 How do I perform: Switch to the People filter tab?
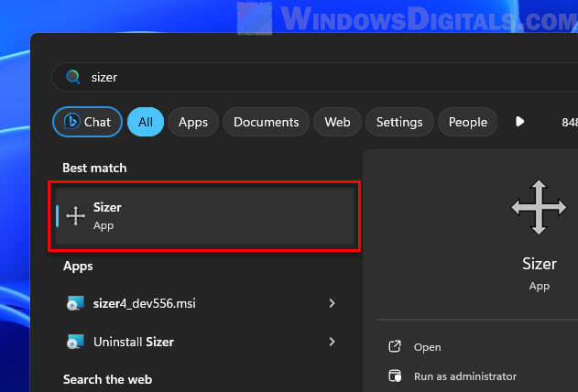pos(468,122)
